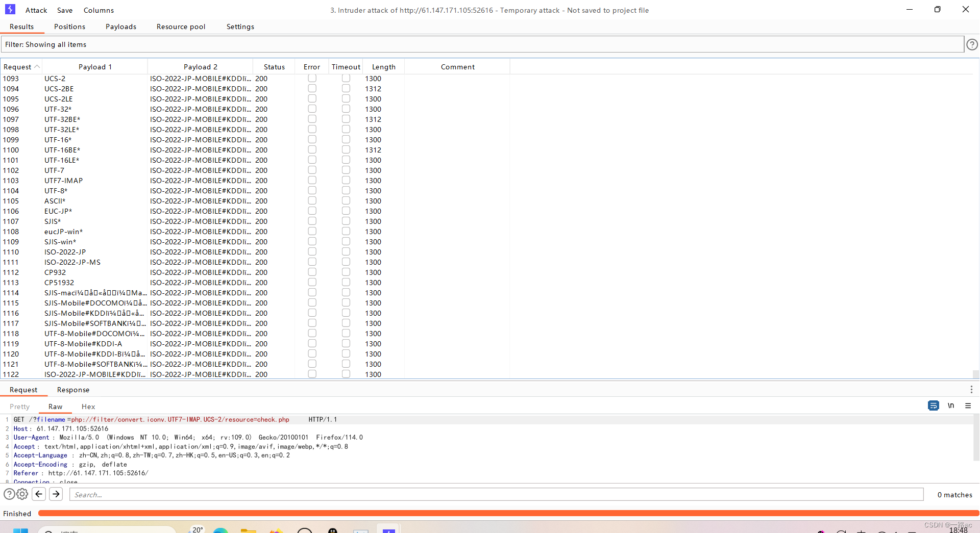Screen dimensions: 980x533
Task: Go to previous search match arrow
Action: click(x=39, y=494)
